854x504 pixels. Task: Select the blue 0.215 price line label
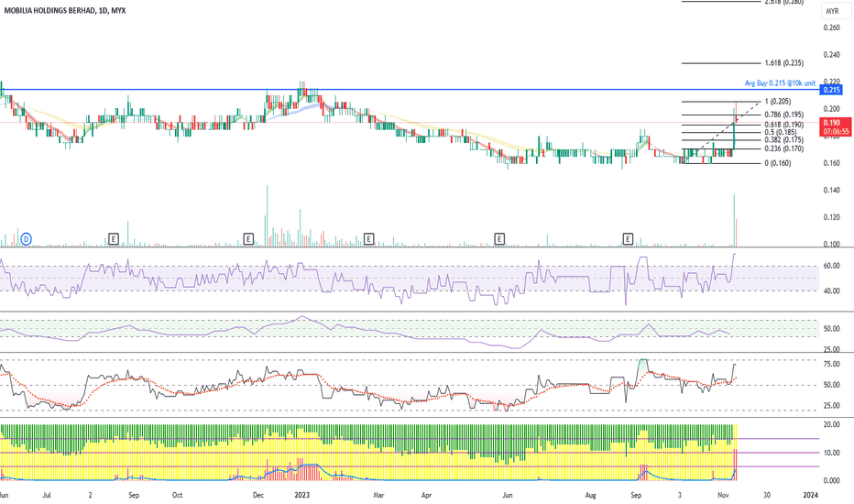[831, 90]
